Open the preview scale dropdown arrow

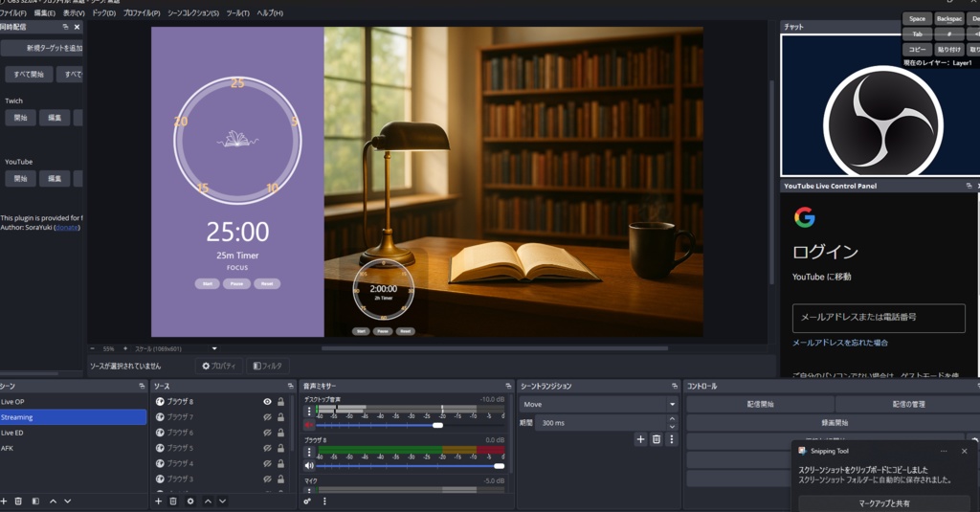click(x=214, y=349)
